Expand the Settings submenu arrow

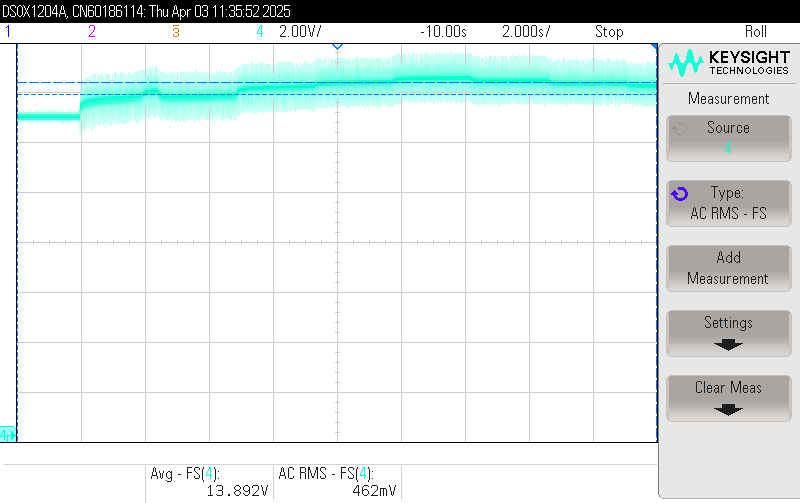click(728, 345)
